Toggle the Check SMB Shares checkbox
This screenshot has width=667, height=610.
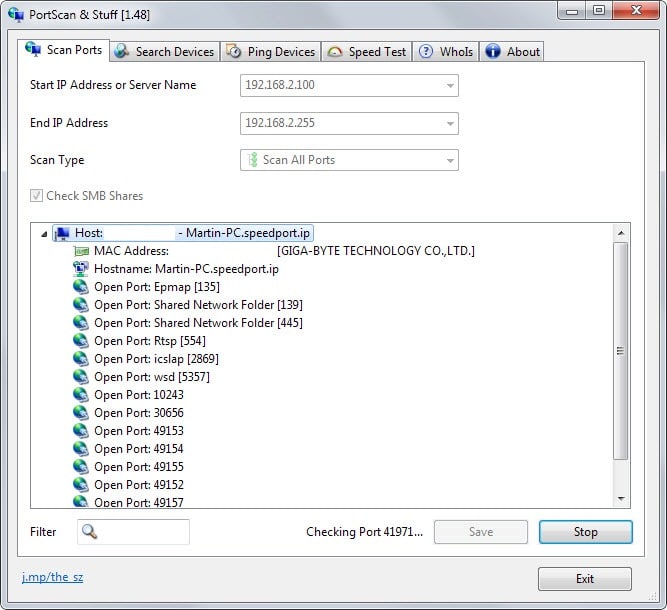(x=37, y=196)
